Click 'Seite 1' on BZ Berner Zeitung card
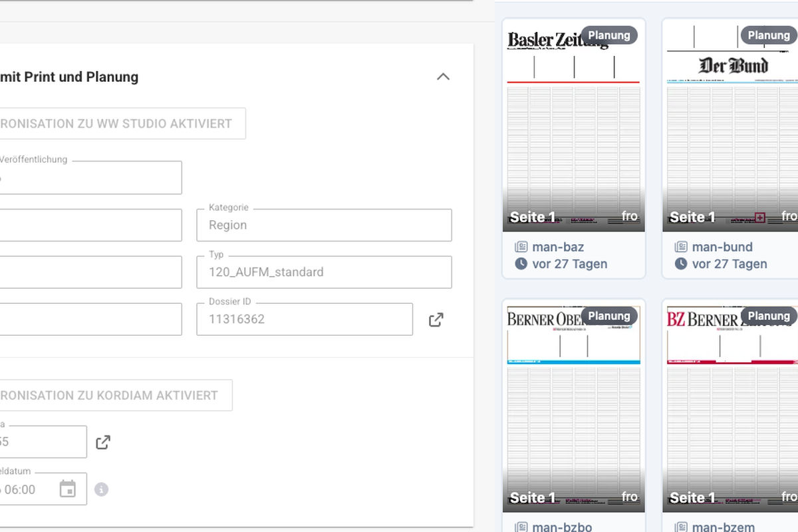Screen dimensions: 798x532 pos(692,497)
